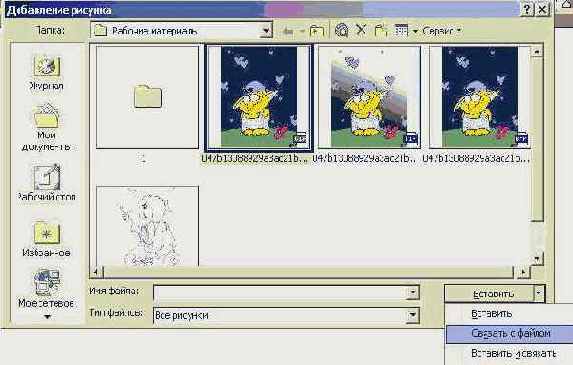
Task: Expand the Тип файлов dropdown list
Action: pyautogui.click(x=413, y=315)
